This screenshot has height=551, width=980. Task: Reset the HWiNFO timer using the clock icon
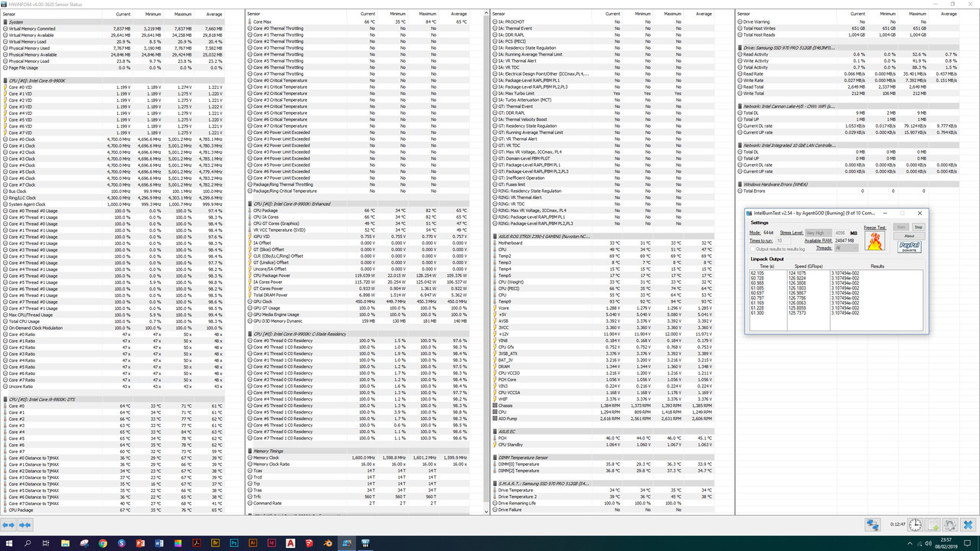[914, 525]
